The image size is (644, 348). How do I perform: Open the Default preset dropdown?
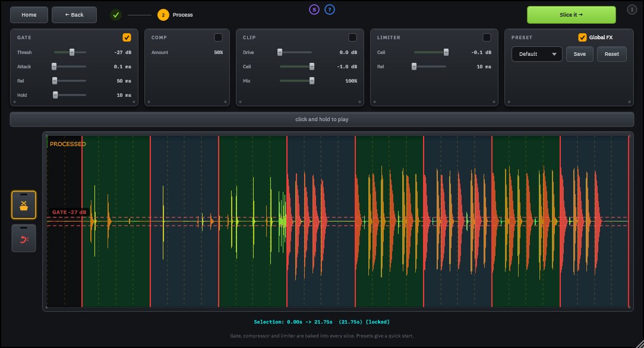(537, 54)
